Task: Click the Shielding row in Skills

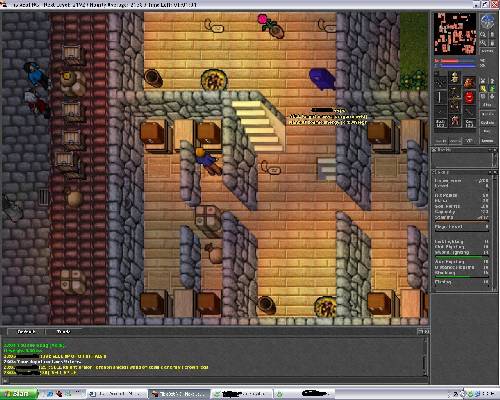Action: (x=462, y=273)
